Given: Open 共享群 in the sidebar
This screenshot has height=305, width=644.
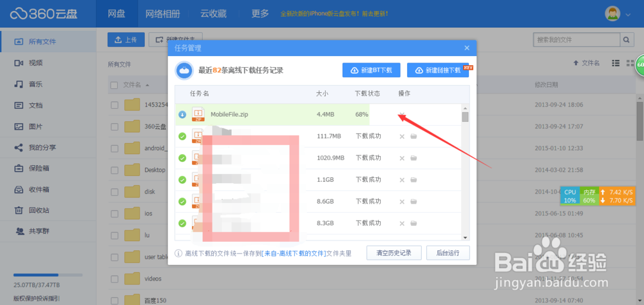Looking at the screenshot, I should 48,231.
